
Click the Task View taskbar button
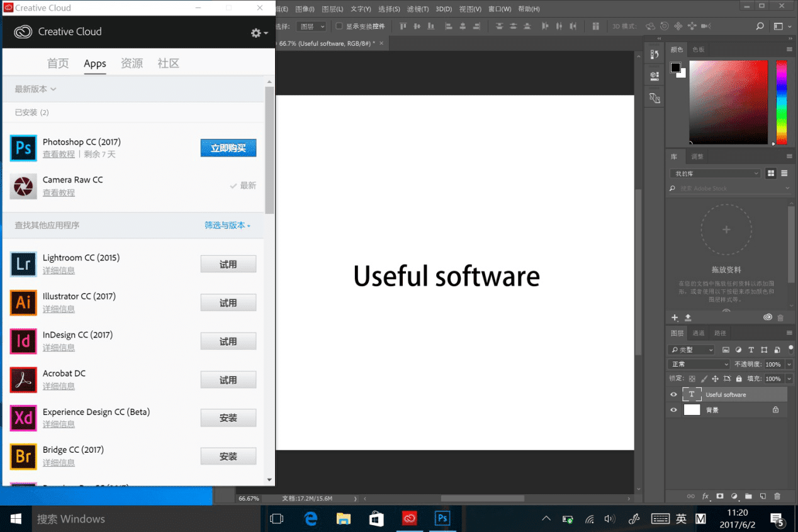coord(276,519)
